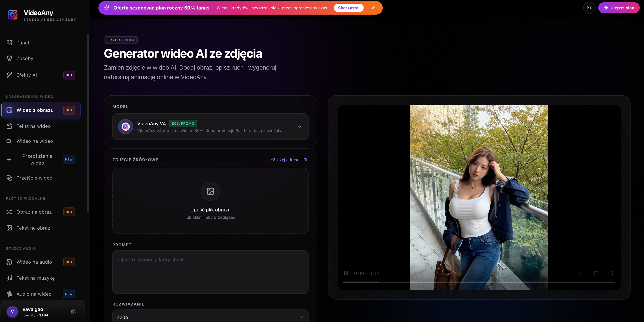Click the Kredyty 1184 credits text

35,315
